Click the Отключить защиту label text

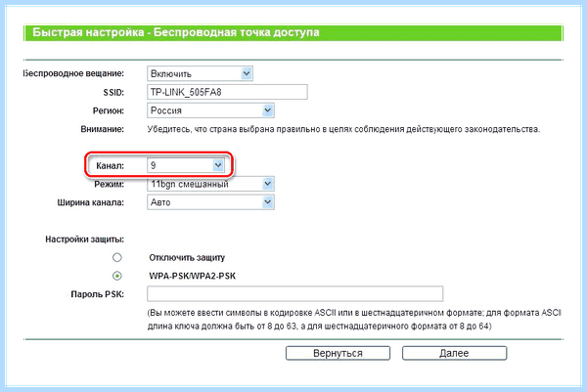[187, 258]
